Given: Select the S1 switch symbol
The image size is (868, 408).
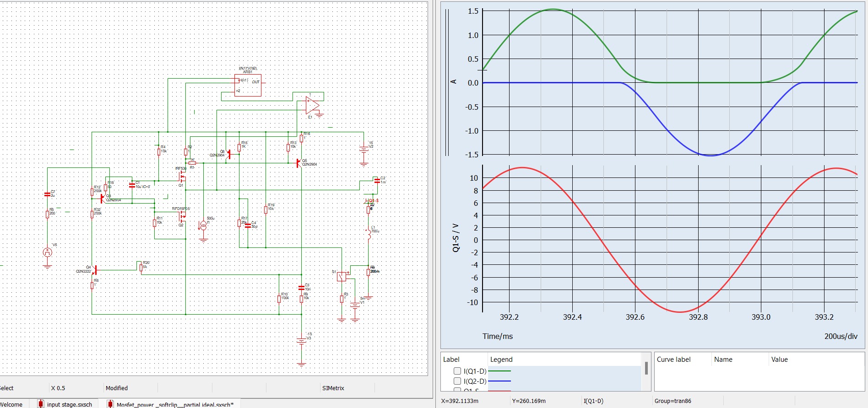Looking at the screenshot, I should [342, 276].
